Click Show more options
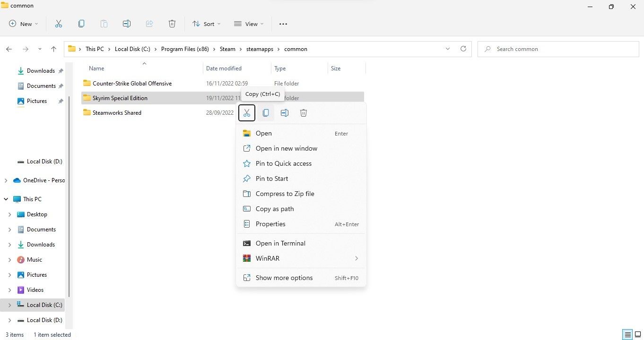 click(x=301, y=278)
